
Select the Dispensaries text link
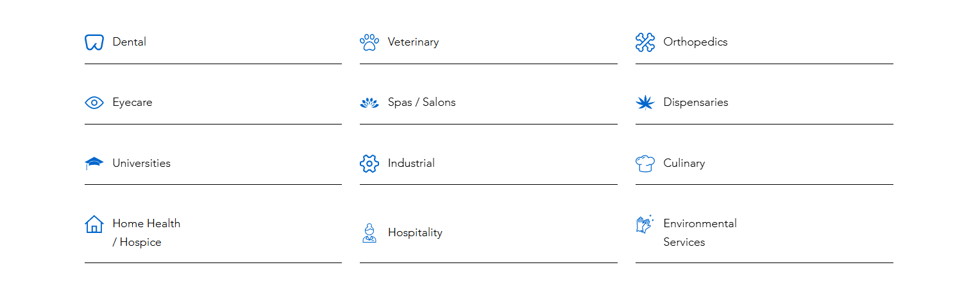coord(696,103)
